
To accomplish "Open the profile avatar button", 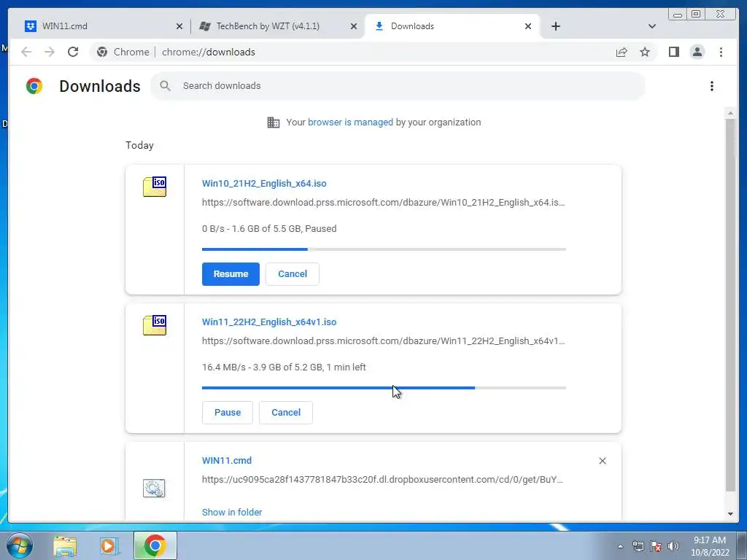I will pyautogui.click(x=697, y=52).
